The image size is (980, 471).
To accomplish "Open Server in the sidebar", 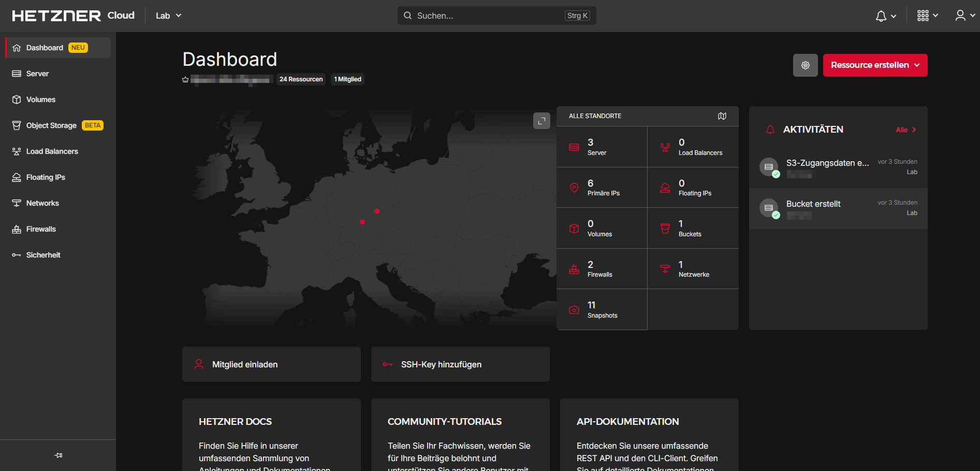I will point(58,74).
